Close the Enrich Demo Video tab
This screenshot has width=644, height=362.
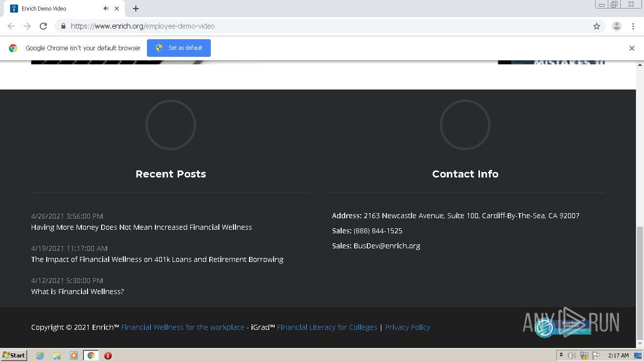(117, 9)
